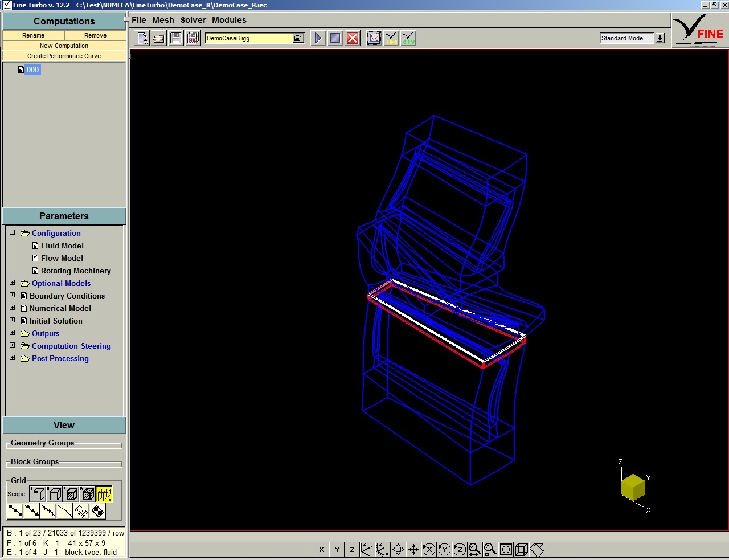This screenshot has height=560, width=729.
Task: Activate zoom in/out magnifier icon
Action: [475, 549]
